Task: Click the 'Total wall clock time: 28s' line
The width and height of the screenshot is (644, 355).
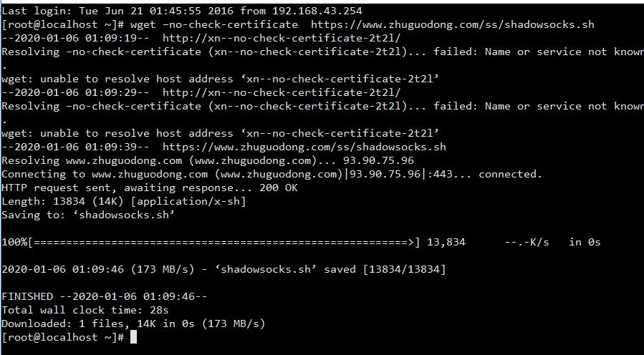Action: [x=85, y=310]
